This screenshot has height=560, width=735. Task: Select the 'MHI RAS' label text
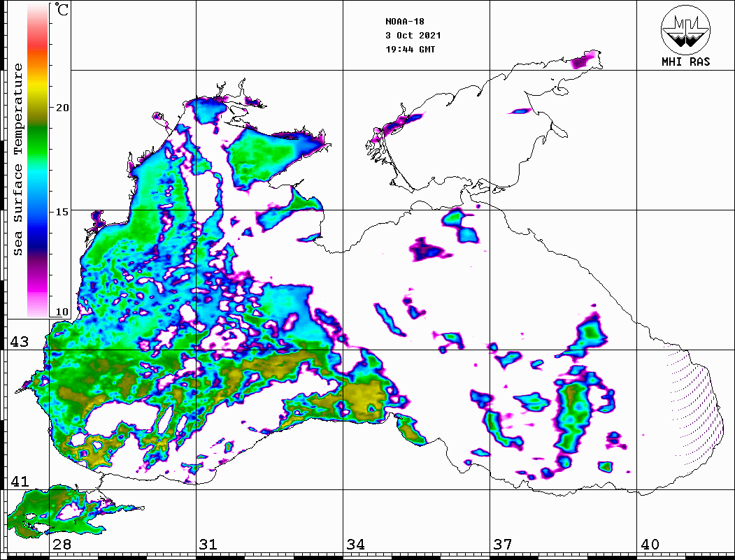click(686, 62)
